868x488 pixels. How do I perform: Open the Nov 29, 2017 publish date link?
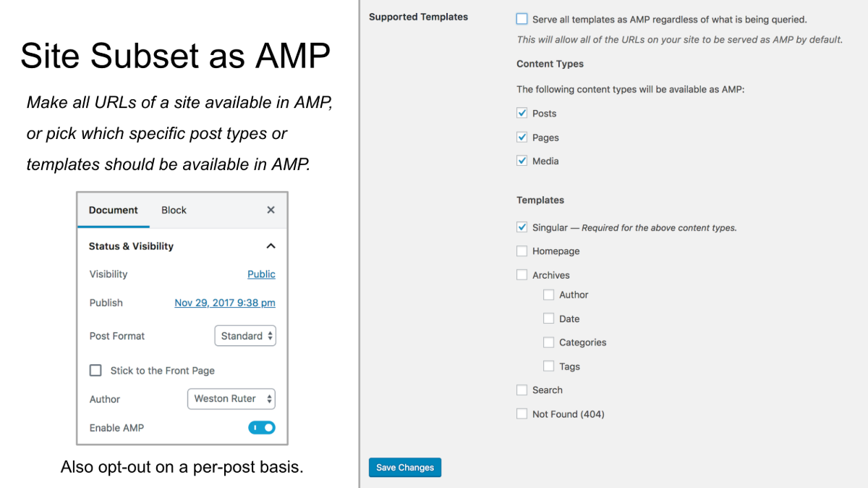tap(225, 303)
